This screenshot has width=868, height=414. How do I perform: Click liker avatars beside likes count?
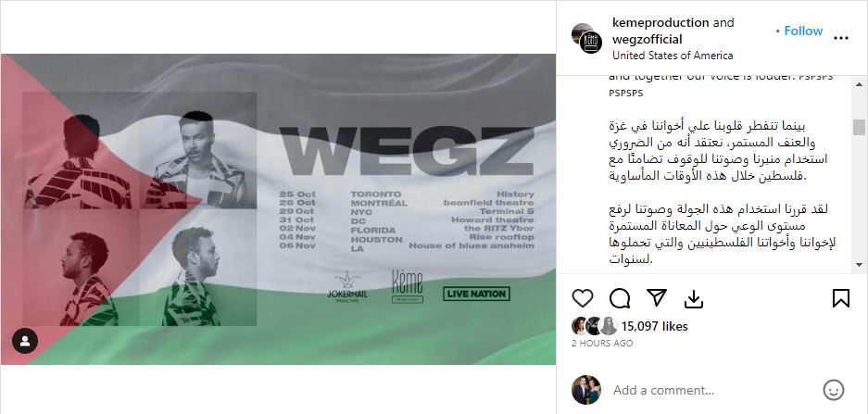[x=595, y=326]
